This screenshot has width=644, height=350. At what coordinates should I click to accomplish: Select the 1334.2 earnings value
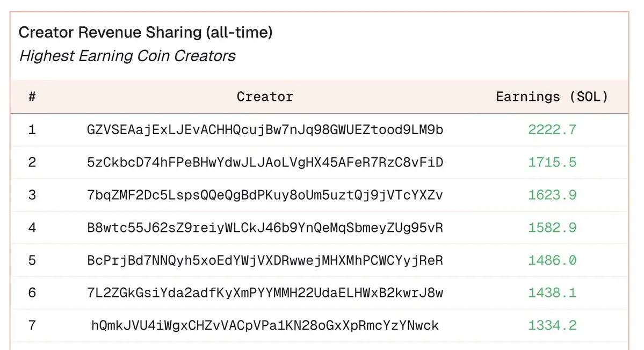552,326
